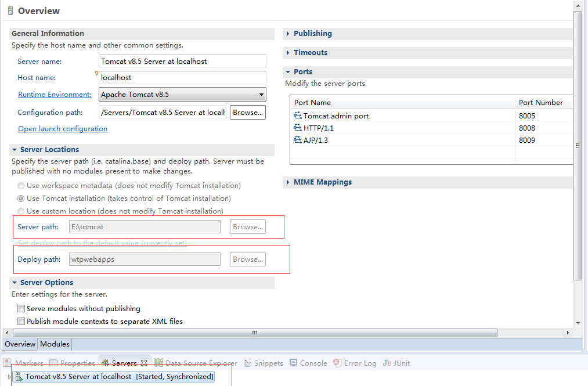This screenshot has width=588, height=386.
Task: Click the Deploy path field showing wtpwebapps
Action: click(145, 259)
